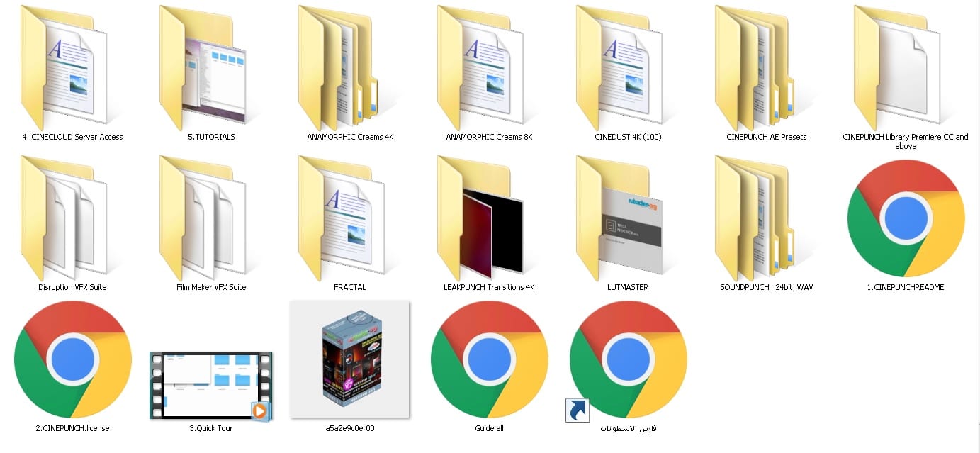Click the "ANAMORPHIC Creams 8K" file name
This screenshot has width=980, height=453.
click(489, 137)
